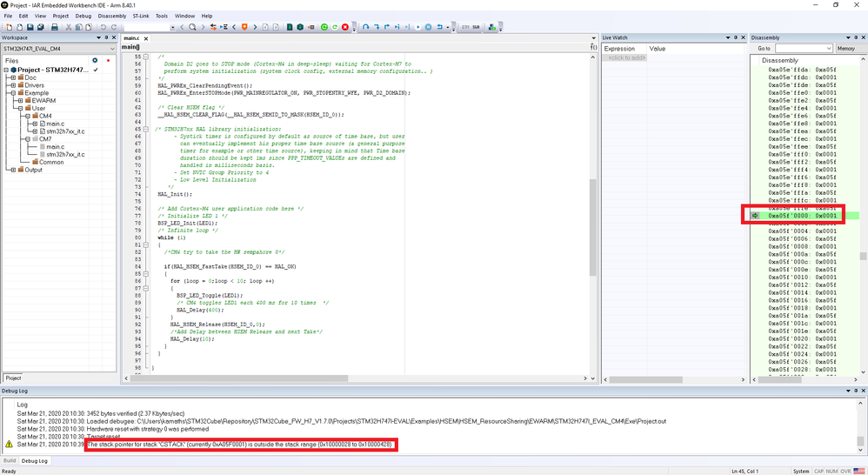Click the Open file toolbar icon
This screenshot has width=868, height=475.
(x=19, y=27)
